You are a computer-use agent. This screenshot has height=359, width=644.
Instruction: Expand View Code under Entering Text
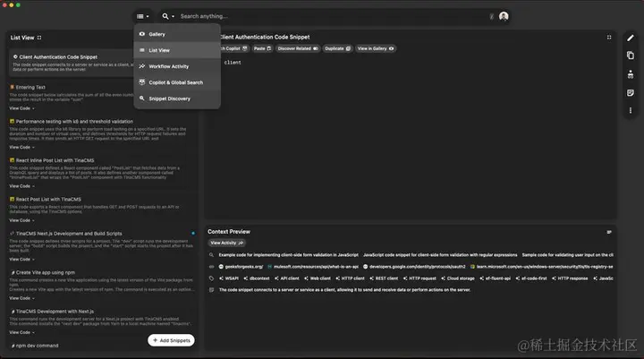[x=21, y=108]
